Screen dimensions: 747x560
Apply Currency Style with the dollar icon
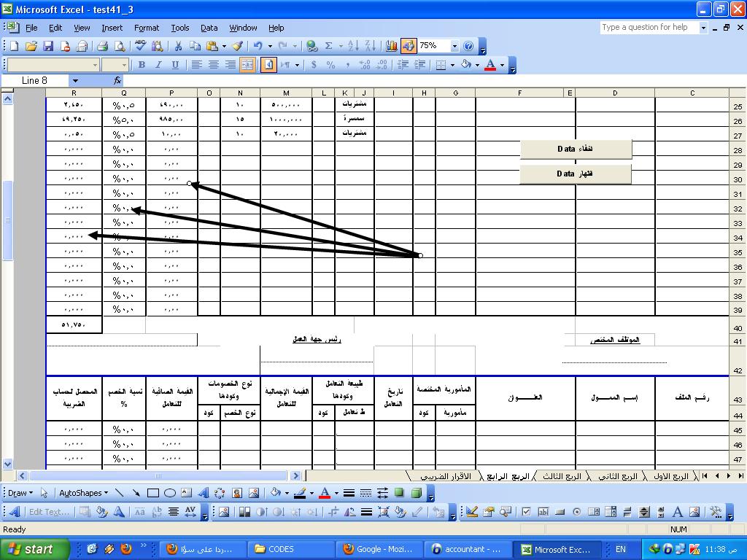[x=314, y=65]
